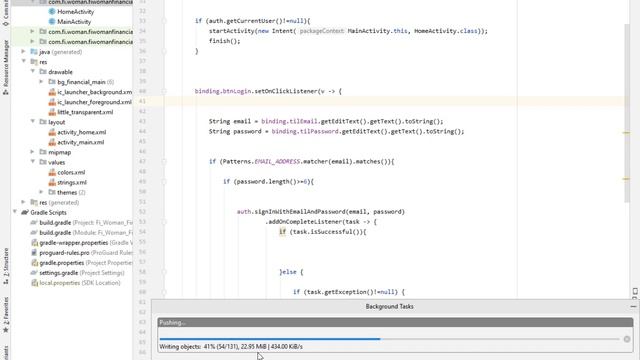The width and height of the screenshot is (640, 360).
Task: Click the task.isSuccessful() condition line
Action: click(322, 232)
